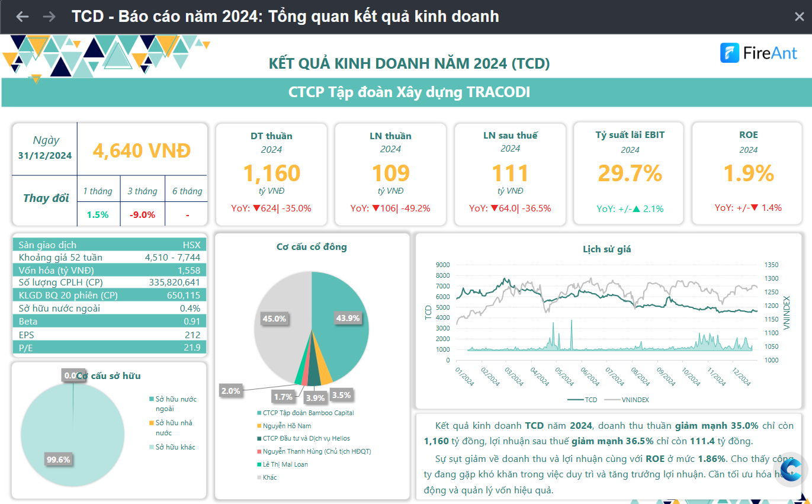Select the large 109 net profit value
The height and width of the screenshot is (504, 812).
click(391, 173)
